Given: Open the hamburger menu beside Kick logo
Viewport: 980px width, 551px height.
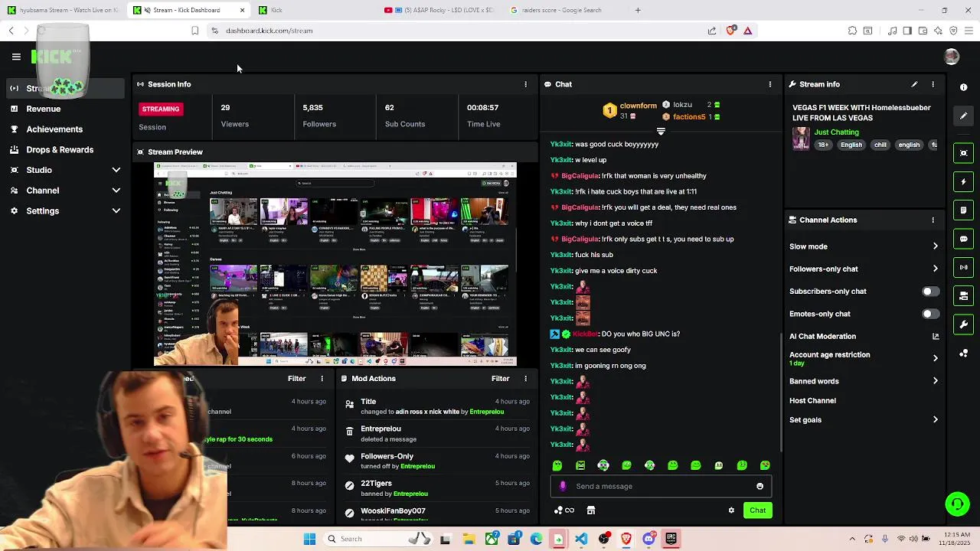Looking at the screenshot, I should pos(16,57).
